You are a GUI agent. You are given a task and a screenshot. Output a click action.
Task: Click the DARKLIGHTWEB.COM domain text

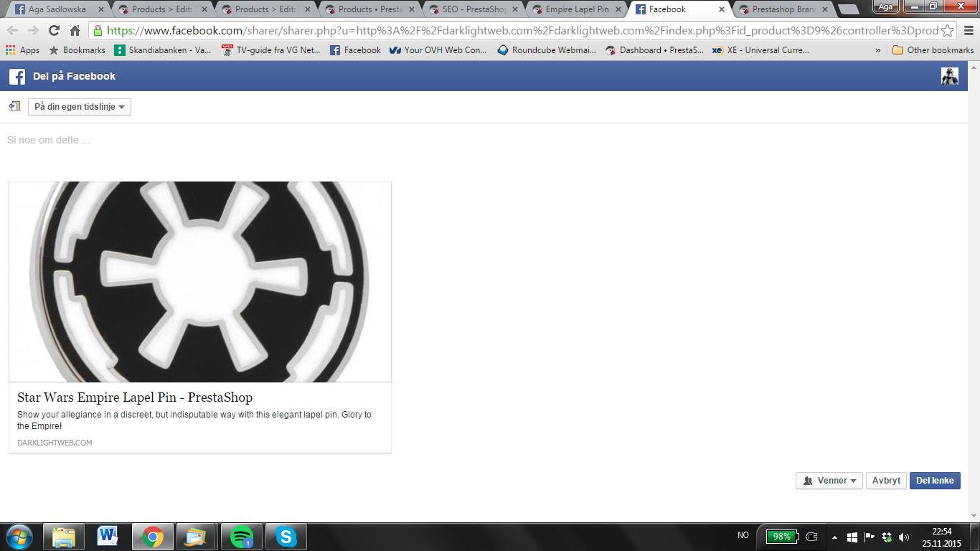click(x=55, y=443)
